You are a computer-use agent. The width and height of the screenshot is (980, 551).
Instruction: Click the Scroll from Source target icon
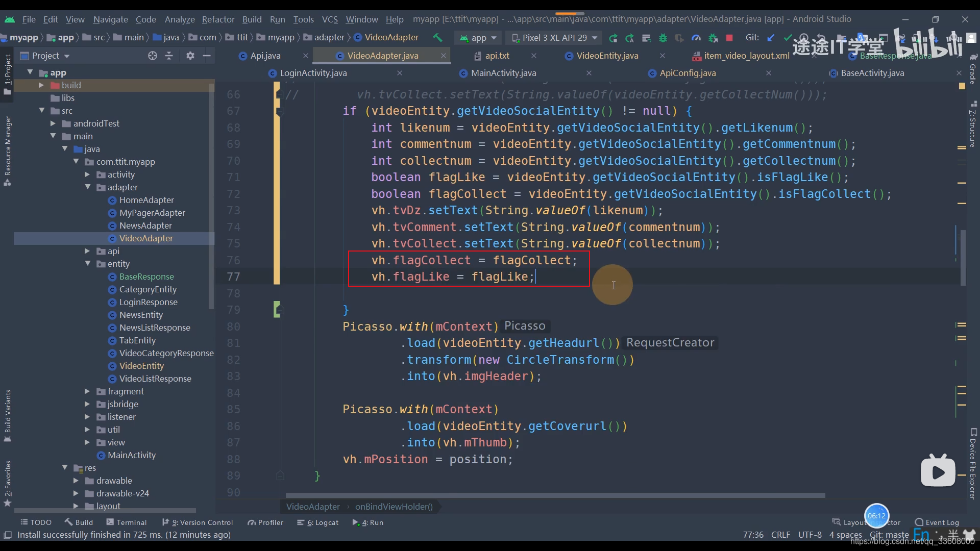[x=152, y=56]
